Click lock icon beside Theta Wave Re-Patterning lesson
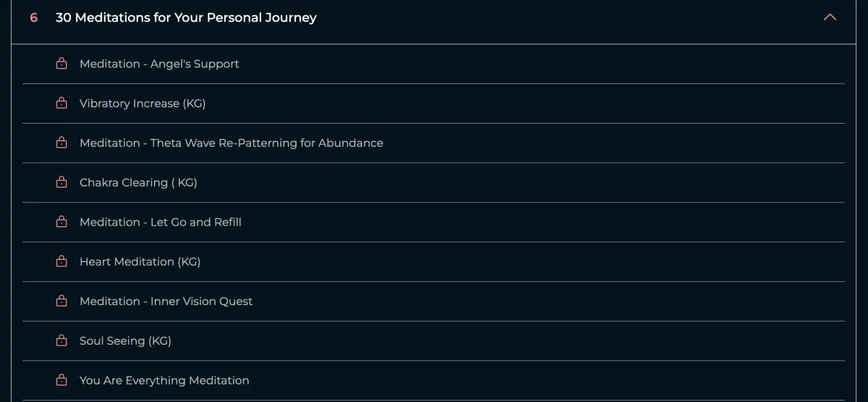Image resolution: width=868 pixels, height=402 pixels. [61, 142]
